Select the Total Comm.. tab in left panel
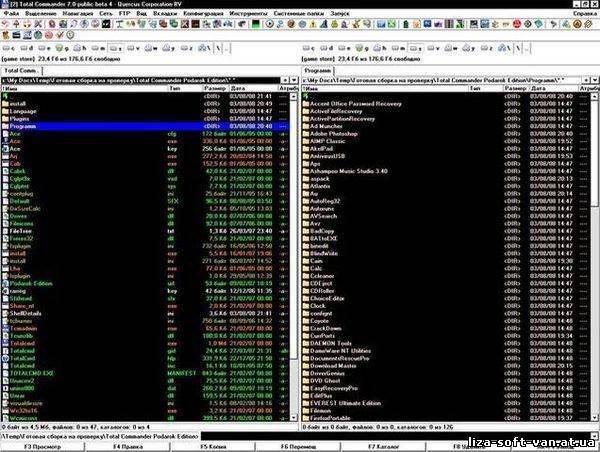This screenshot has width=600, height=452. tap(21, 71)
